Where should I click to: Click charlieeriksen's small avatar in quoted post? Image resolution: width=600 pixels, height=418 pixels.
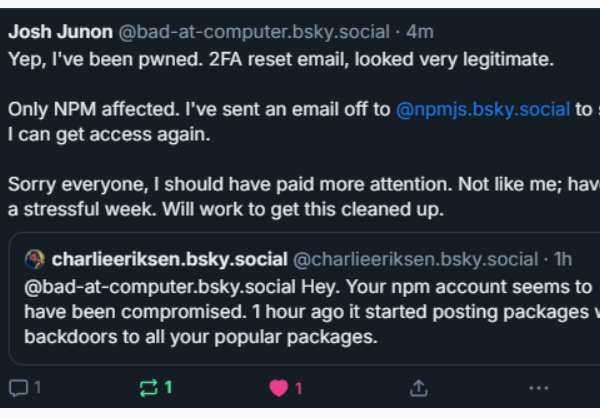[x=35, y=260]
